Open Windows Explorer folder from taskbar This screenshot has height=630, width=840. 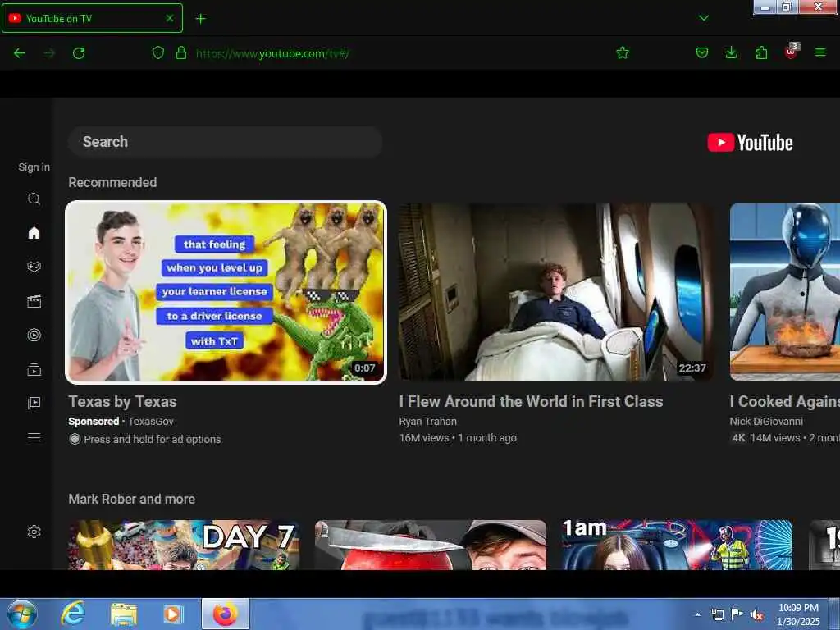coord(124,614)
